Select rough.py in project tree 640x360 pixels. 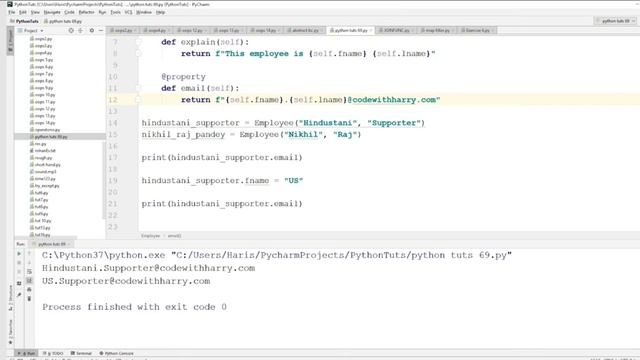[x=43, y=158]
